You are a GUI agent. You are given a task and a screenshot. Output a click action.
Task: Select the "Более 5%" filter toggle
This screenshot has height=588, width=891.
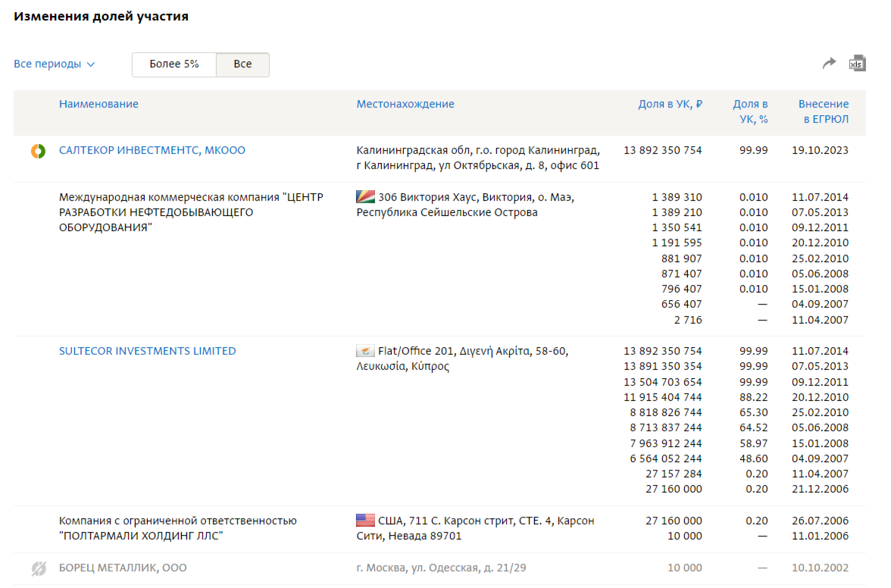point(174,64)
